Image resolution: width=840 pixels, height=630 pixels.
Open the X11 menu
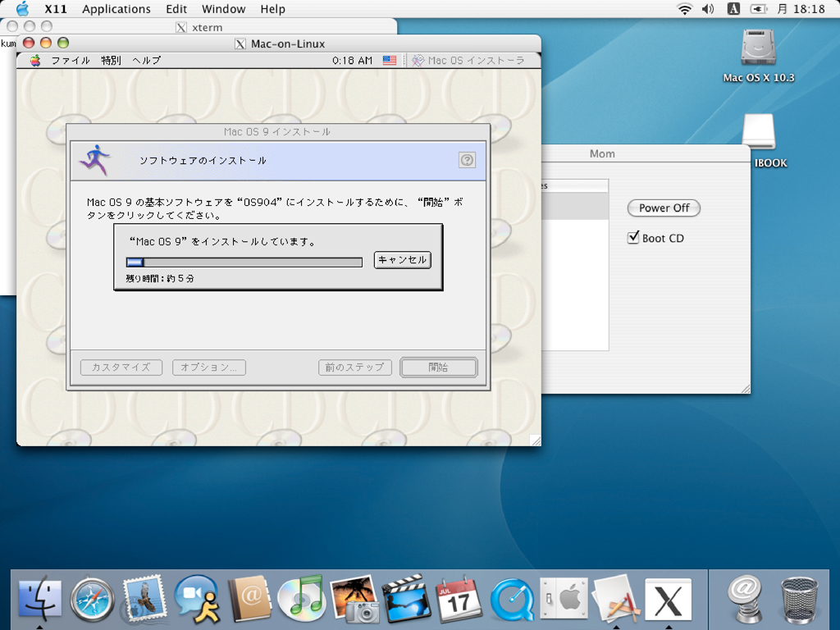[56, 8]
